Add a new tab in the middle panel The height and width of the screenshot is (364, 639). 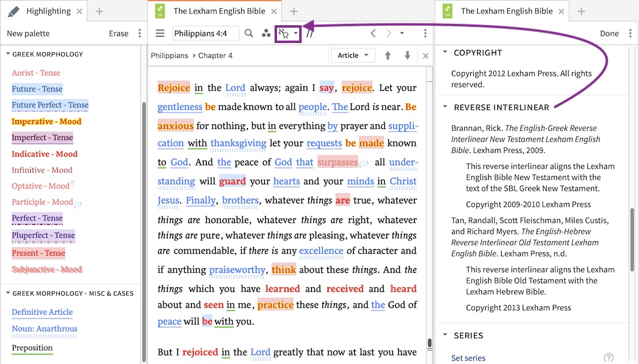point(294,12)
